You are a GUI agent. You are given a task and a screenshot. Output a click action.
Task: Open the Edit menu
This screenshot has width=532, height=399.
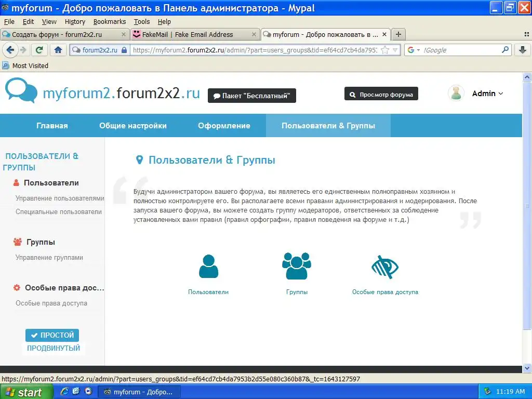[28, 22]
